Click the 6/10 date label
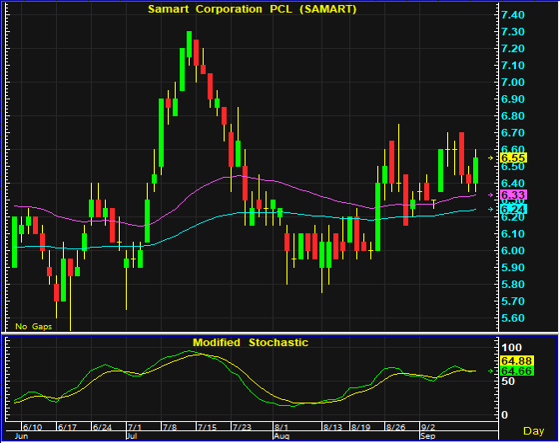 click(x=32, y=427)
